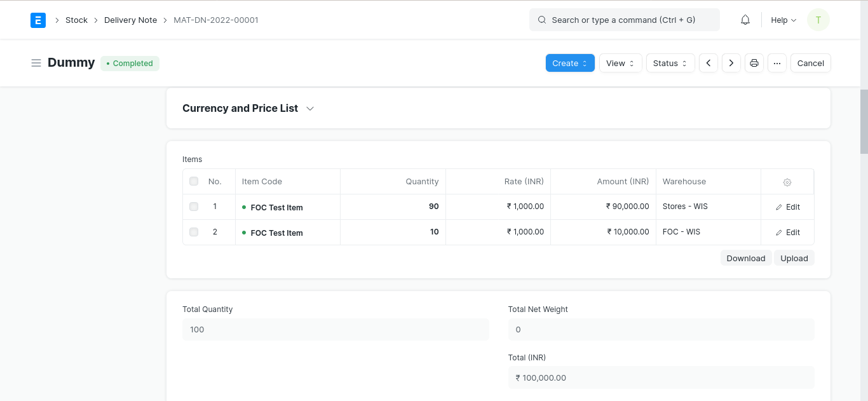Navigate to Delivery Note breadcrumb link
868x401 pixels.
(130, 20)
